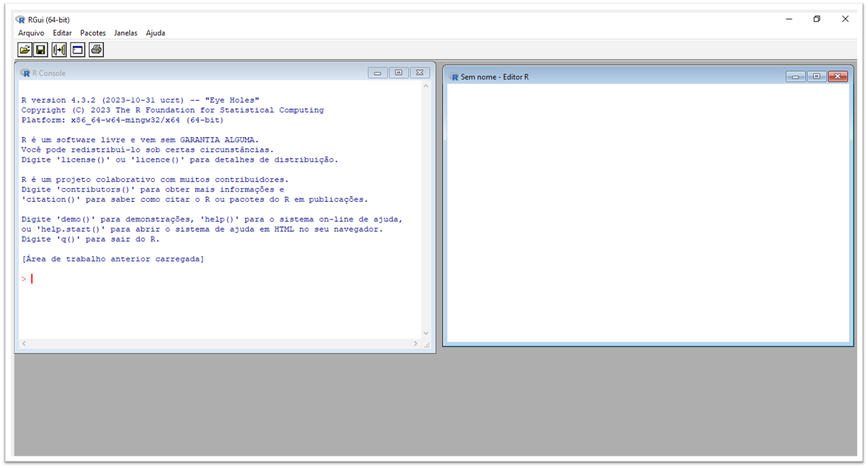The height and width of the screenshot is (468, 868).
Task: Click the "Digite 'q()' para sair do R." line
Action: click(x=90, y=239)
